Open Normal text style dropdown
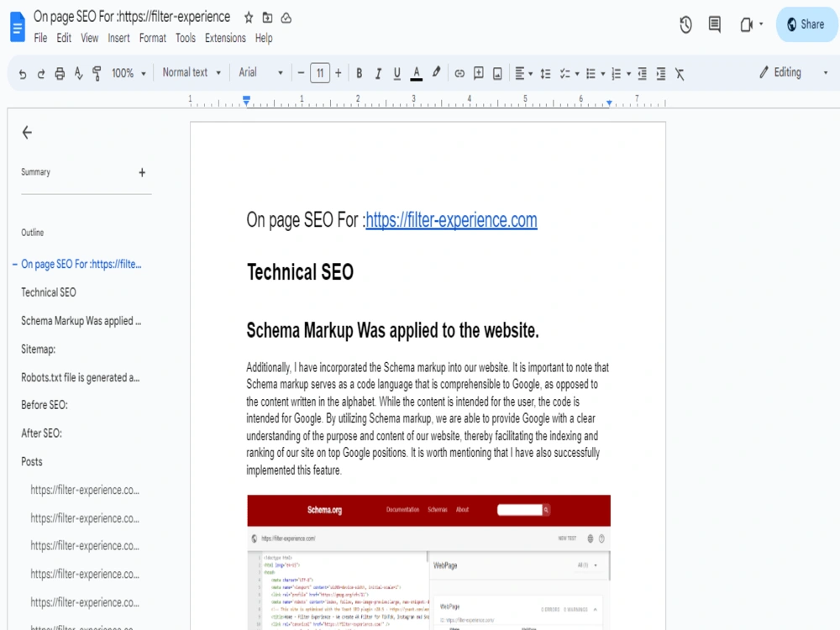This screenshot has height=630, width=840. tap(192, 72)
